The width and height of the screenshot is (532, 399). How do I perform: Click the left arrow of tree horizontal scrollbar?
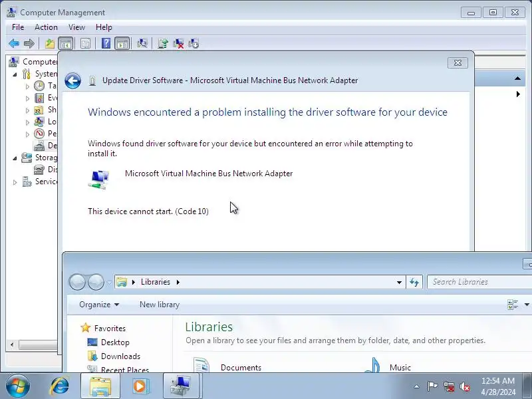tap(12, 344)
